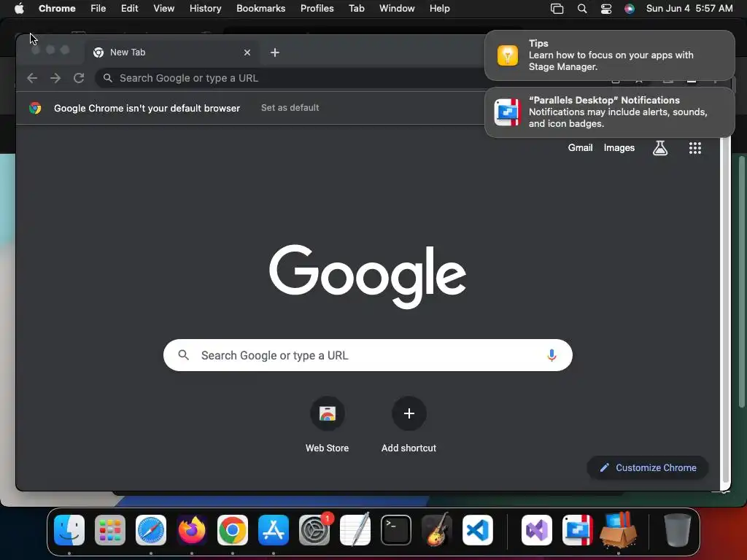Launch Firefox from the Dock
The width and height of the screenshot is (747, 560).
(x=192, y=530)
